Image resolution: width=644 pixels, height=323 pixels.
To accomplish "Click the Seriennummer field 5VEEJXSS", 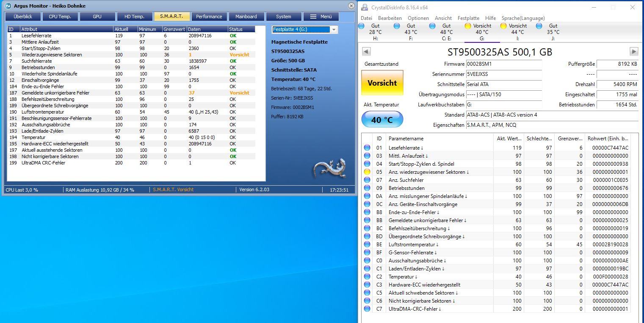I will [x=504, y=74].
